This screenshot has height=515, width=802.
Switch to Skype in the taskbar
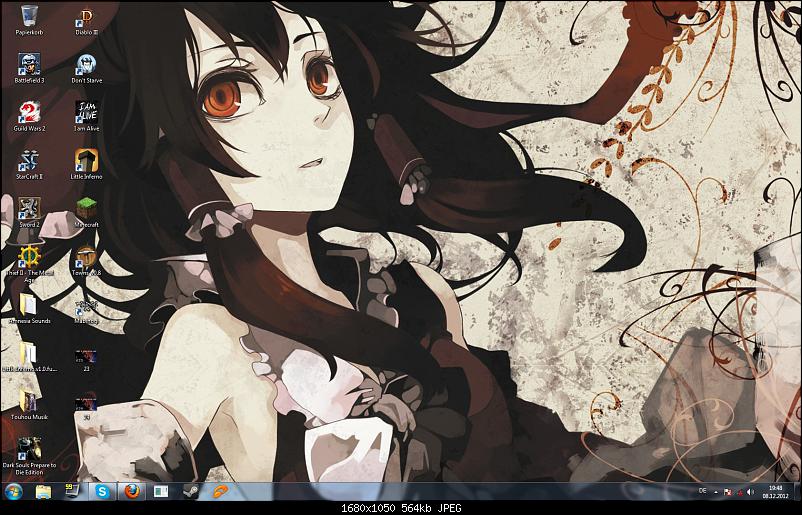pos(102,492)
